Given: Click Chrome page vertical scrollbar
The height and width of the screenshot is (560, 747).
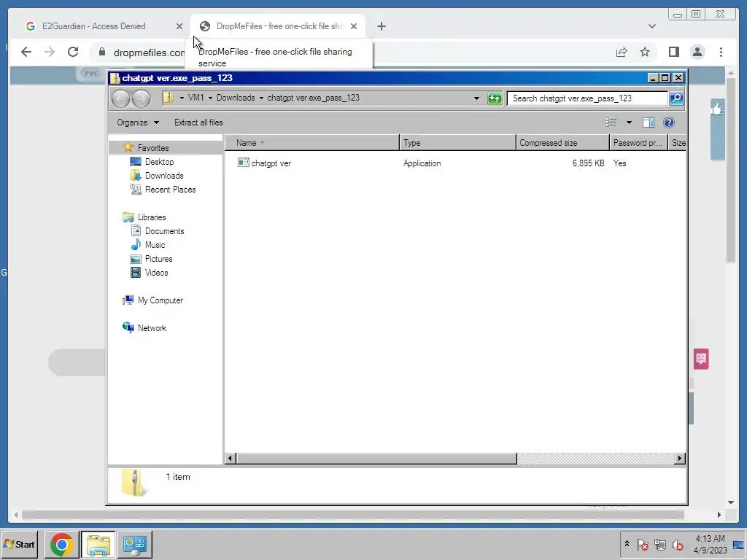Looking at the screenshot, I should tap(731, 169).
